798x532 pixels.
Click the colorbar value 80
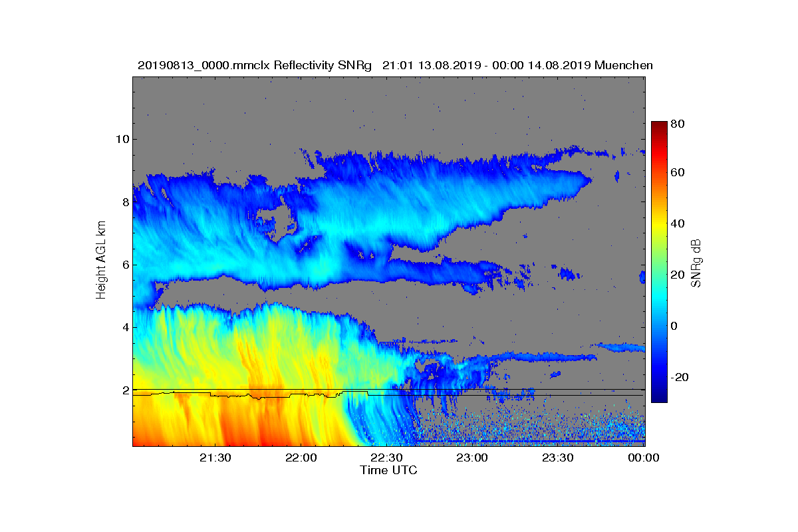pyautogui.click(x=678, y=123)
